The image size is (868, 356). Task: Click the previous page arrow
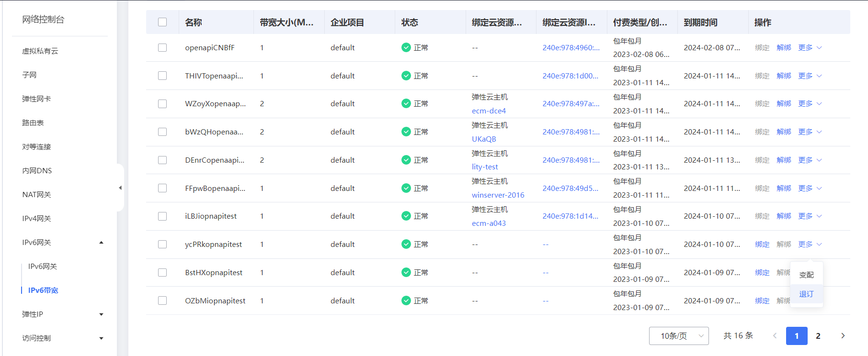tap(775, 336)
